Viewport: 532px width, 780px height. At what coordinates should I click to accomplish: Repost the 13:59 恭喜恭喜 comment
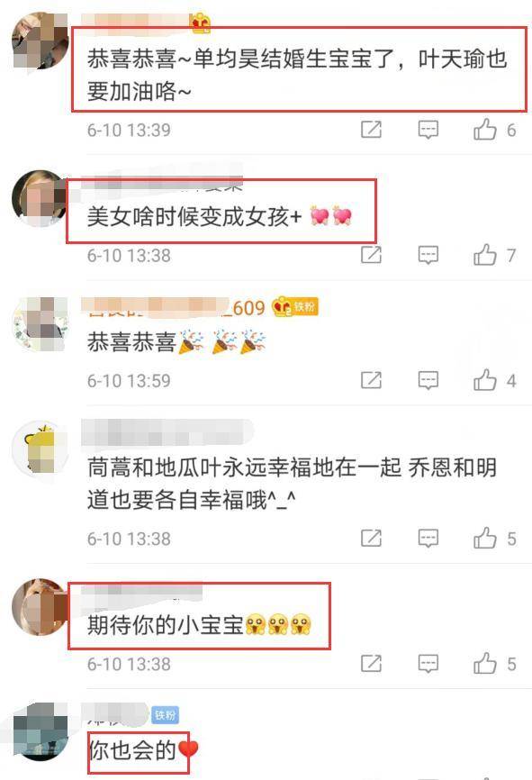(x=371, y=381)
